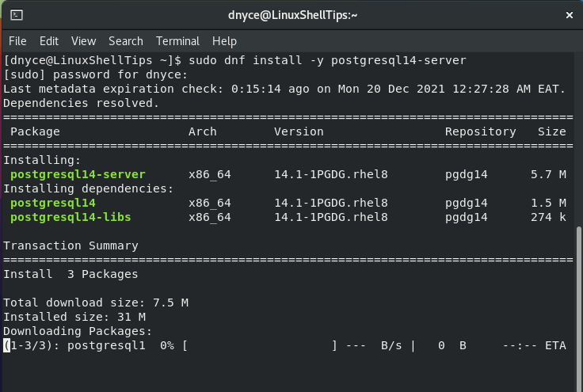Click 'Install 3 Packages' line
The image size is (583, 392).
tap(70, 274)
